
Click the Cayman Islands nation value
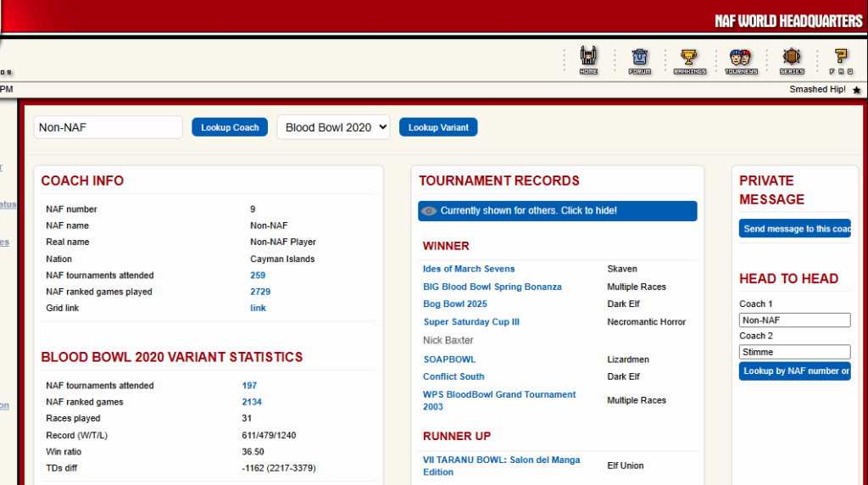[x=282, y=259]
